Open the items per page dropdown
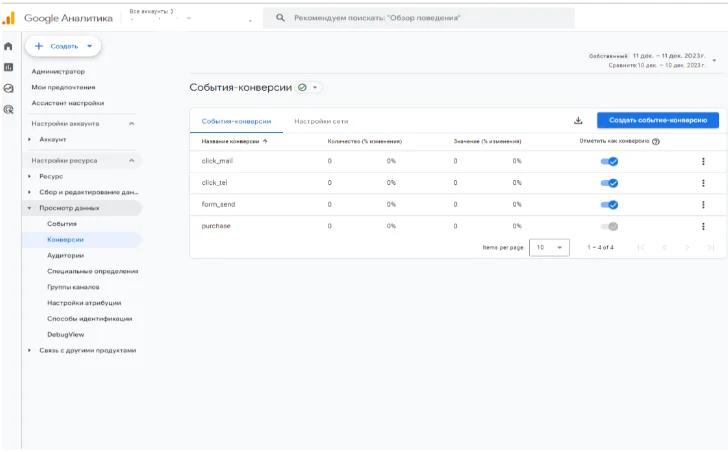Image resolution: width=728 pixels, height=452 pixels. (x=549, y=247)
